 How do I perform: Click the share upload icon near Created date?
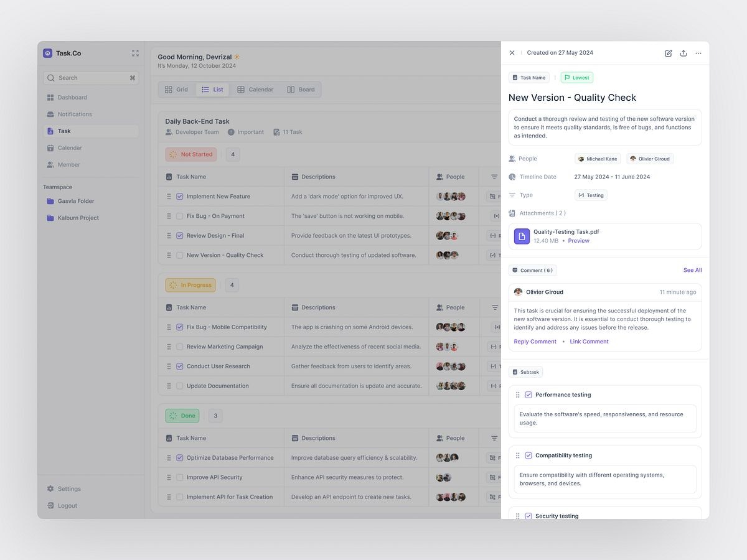pos(683,53)
